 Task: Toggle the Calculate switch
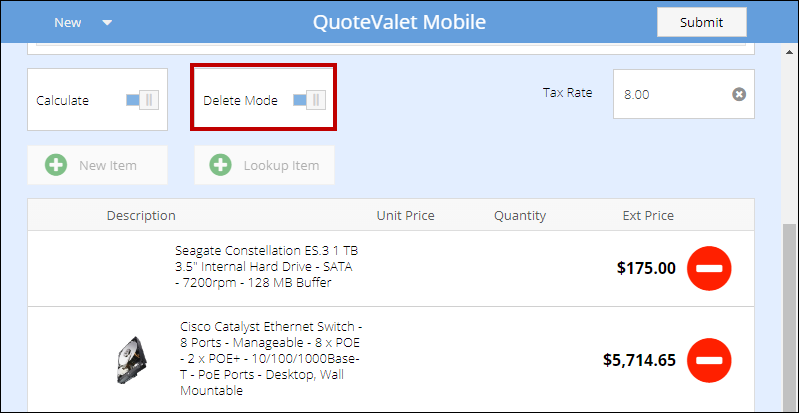pos(142,100)
